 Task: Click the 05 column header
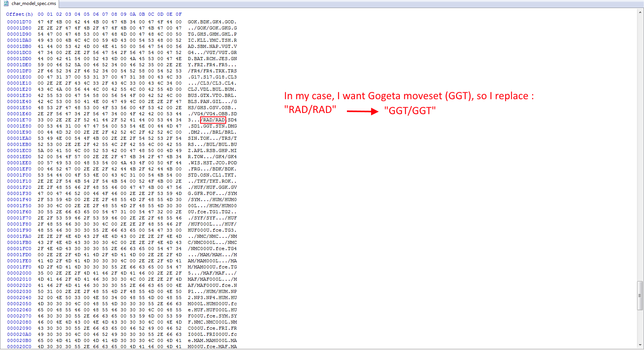[x=87, y=14]
